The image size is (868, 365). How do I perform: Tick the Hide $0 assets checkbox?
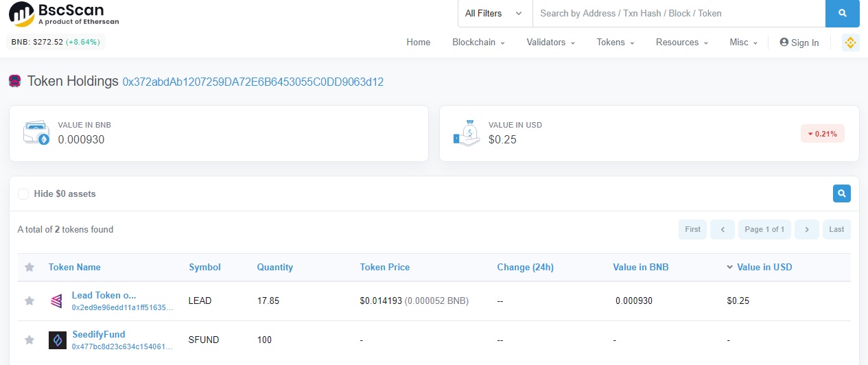(x=23, y=194)
